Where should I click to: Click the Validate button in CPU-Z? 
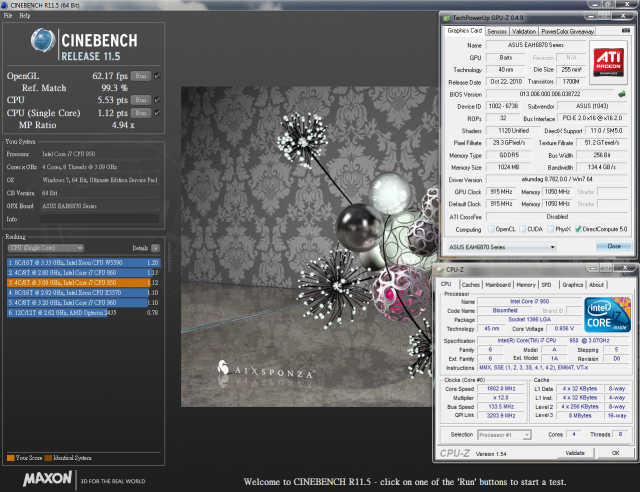[x=575, y=453]
